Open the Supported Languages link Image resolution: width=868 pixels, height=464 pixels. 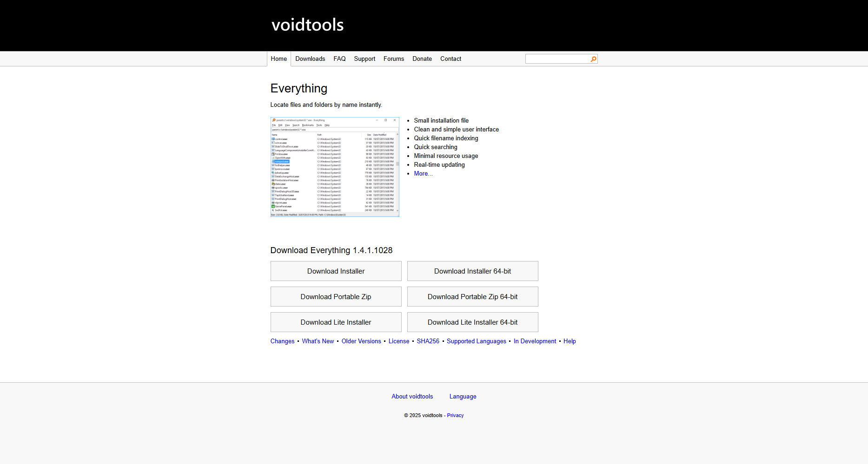477,341
